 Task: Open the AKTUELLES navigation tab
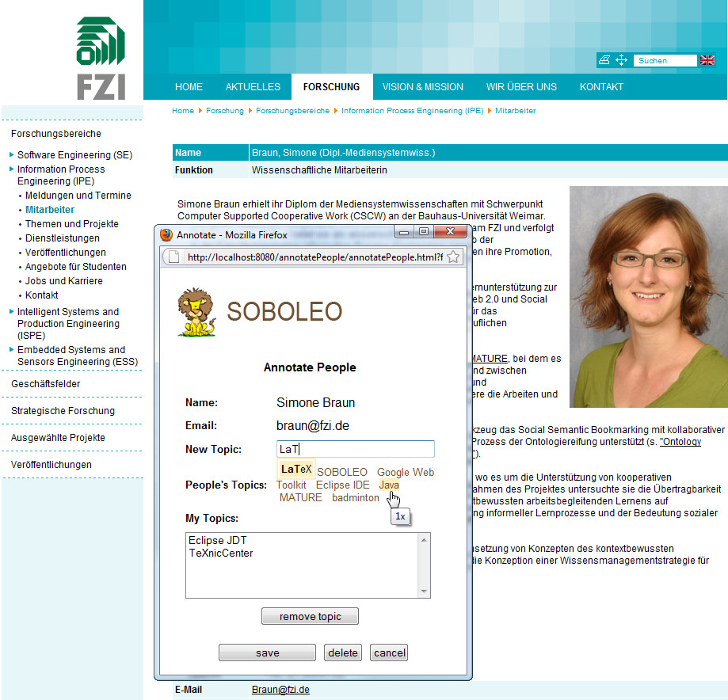(x=253, y=87)
